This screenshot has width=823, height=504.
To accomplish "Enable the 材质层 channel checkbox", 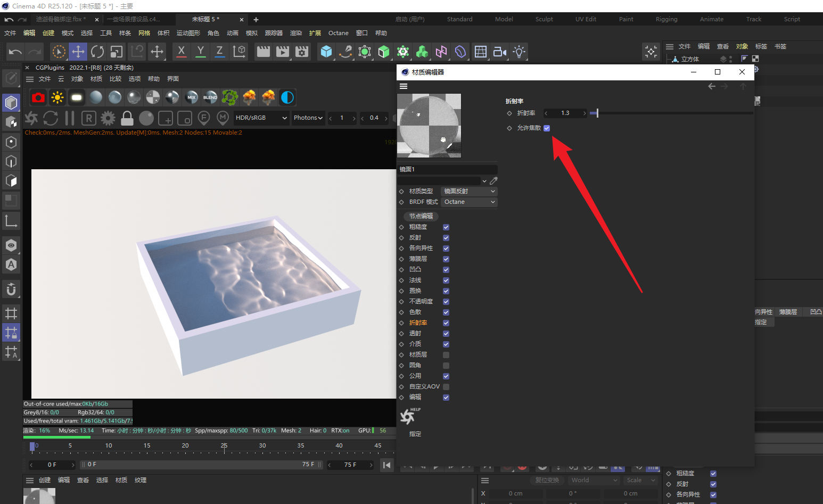I will point(446,355).
